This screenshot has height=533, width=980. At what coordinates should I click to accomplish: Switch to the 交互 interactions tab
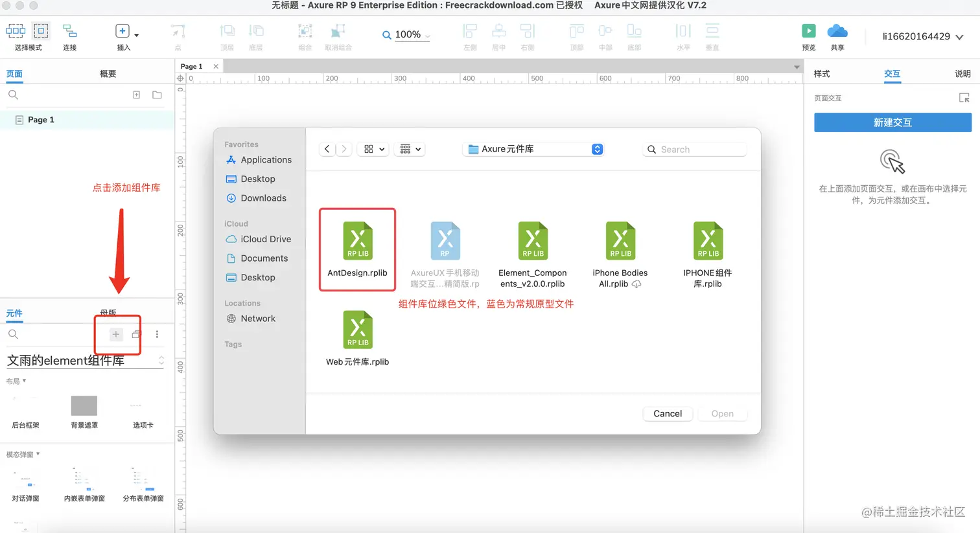pyautogui.click(x=892, y=74)
